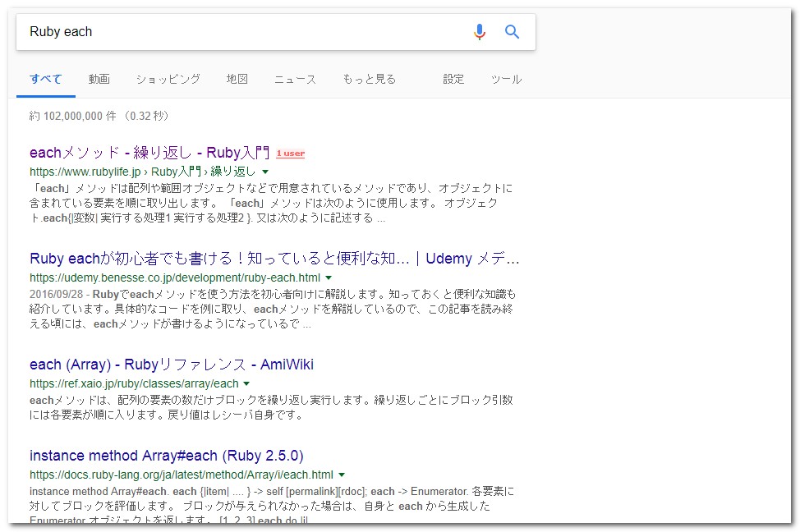This screenshot has height=532, width=800.
Task: Open the ショッピング tab
Action: 168,79
